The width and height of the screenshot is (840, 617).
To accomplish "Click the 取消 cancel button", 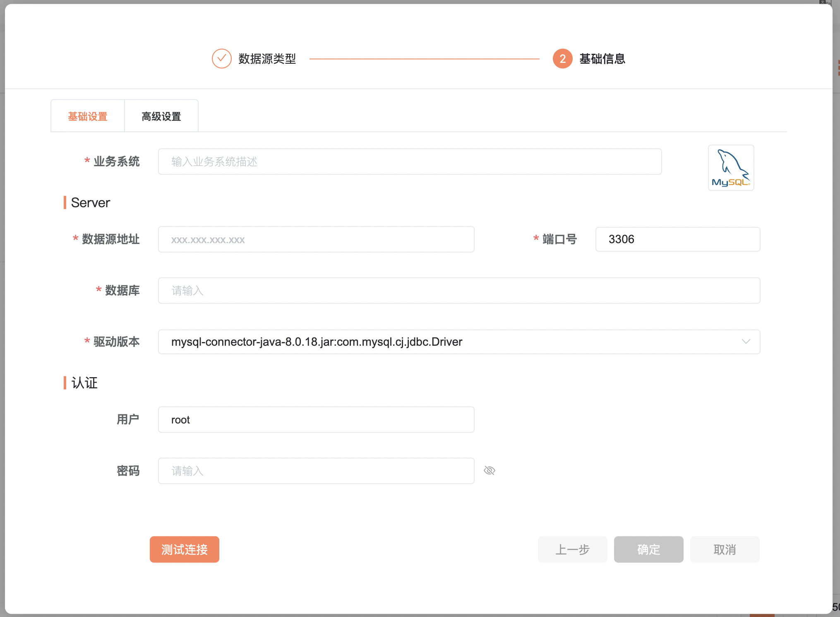I will click(724, 549).
